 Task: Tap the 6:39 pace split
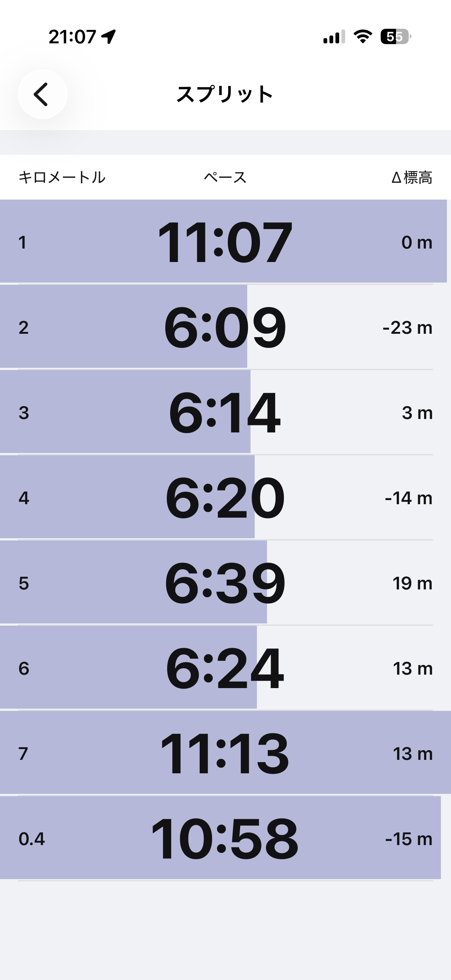pyautogui.click(x=225, y=583)
